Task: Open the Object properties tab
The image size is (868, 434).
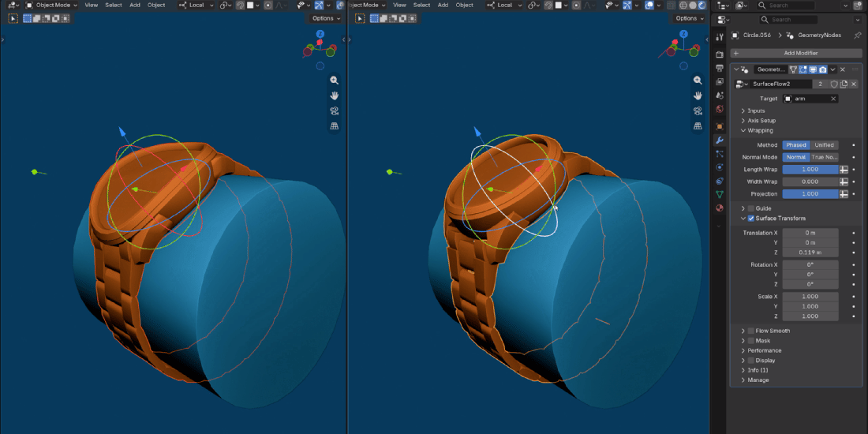Action: tap(720, 126)
